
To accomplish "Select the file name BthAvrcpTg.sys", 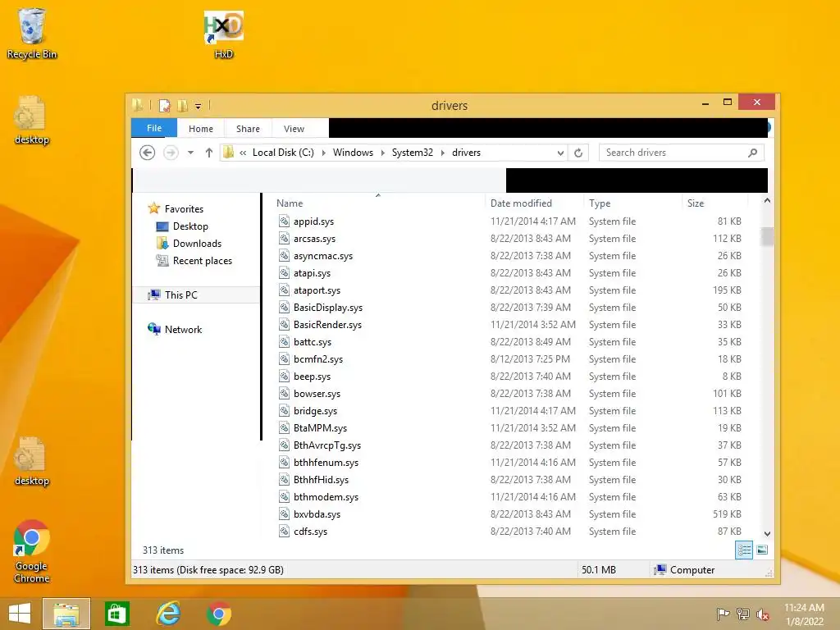I will pyautogui.click(x=326, y=445).
